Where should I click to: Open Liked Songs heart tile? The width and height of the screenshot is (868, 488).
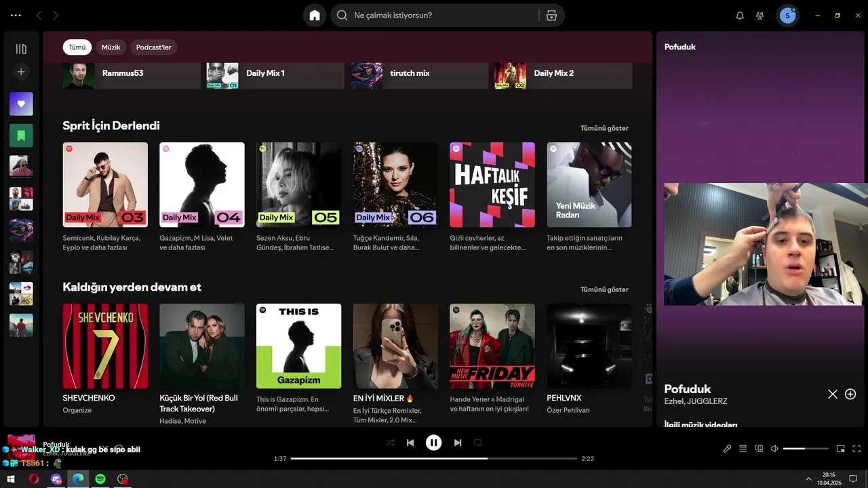(x=21, y=104)
